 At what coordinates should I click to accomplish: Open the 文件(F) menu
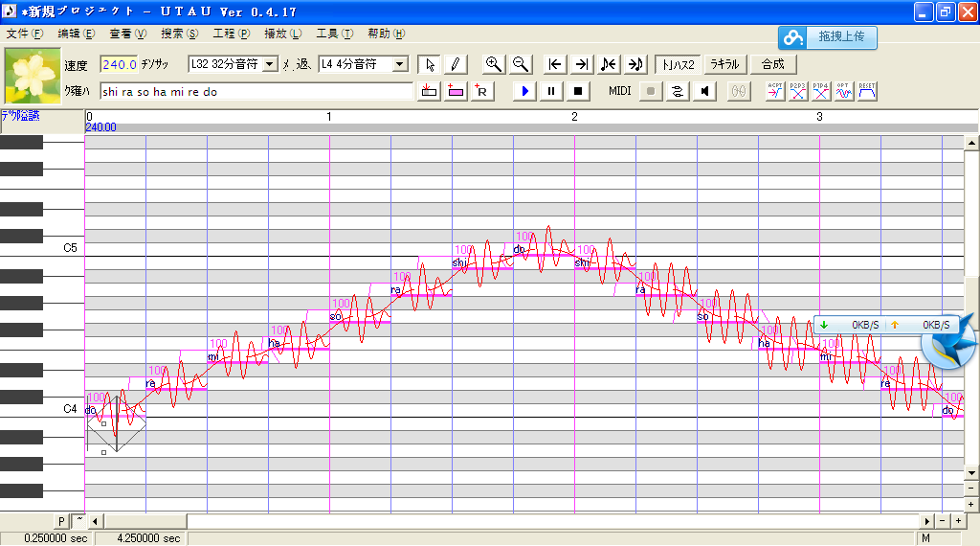point(24,34)
